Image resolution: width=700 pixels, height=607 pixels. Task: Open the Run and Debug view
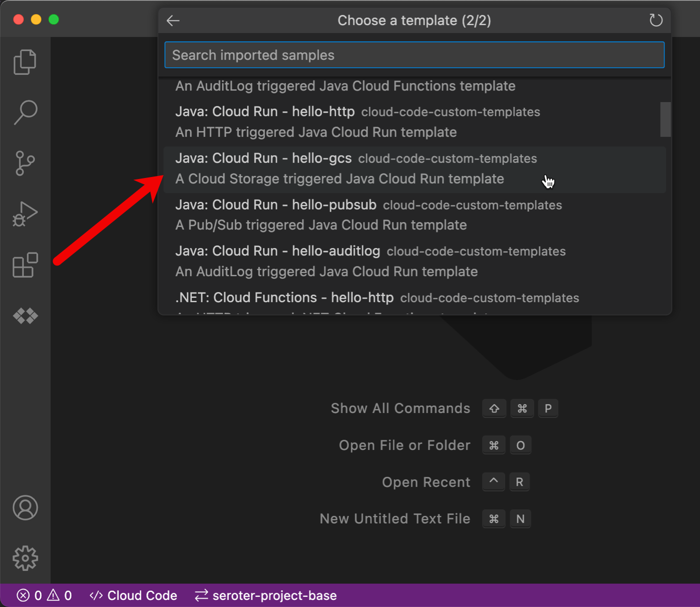point(25,214)
